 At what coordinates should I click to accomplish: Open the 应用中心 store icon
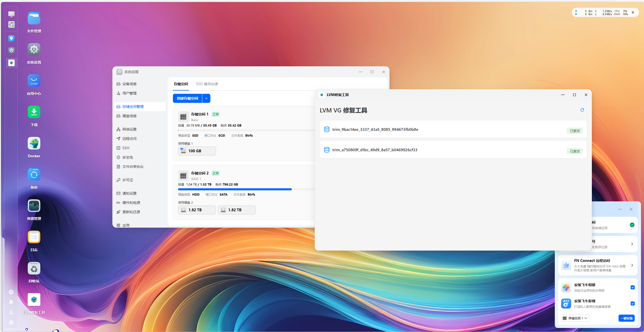[34, 81]
